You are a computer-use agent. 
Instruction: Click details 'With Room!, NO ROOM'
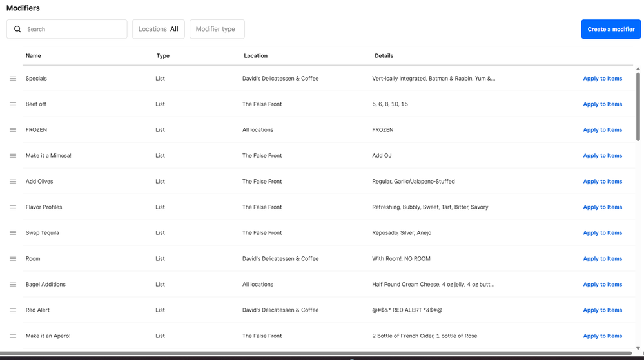click(401, 259)
